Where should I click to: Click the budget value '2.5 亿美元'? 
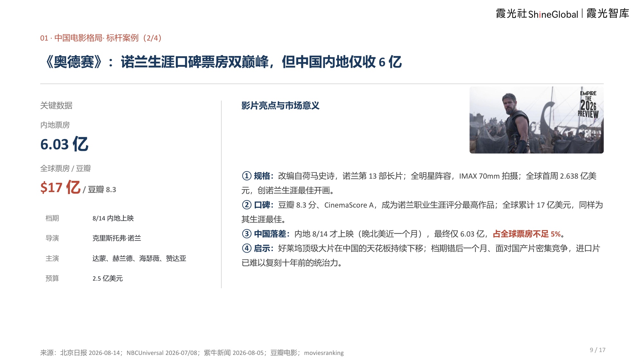[108, 278]
